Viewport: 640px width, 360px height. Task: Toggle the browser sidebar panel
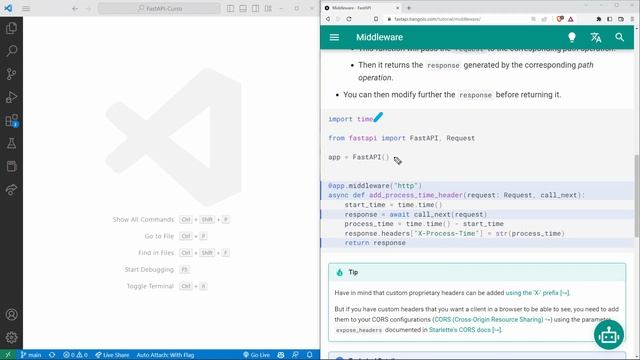(609, 19)
